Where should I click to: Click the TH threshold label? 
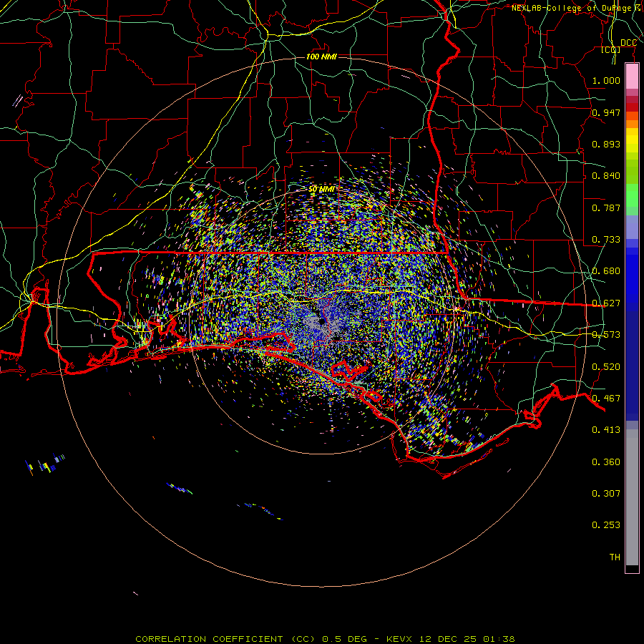[x=615, y=557]
